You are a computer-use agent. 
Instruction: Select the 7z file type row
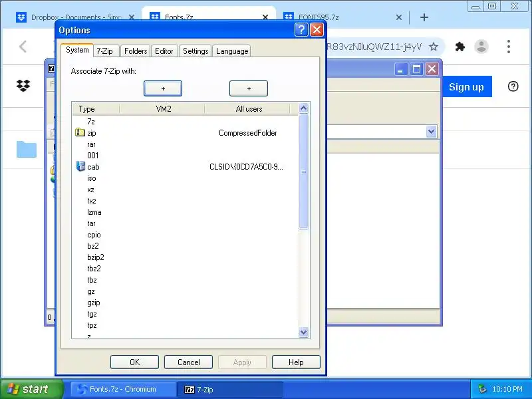(186, 122)
